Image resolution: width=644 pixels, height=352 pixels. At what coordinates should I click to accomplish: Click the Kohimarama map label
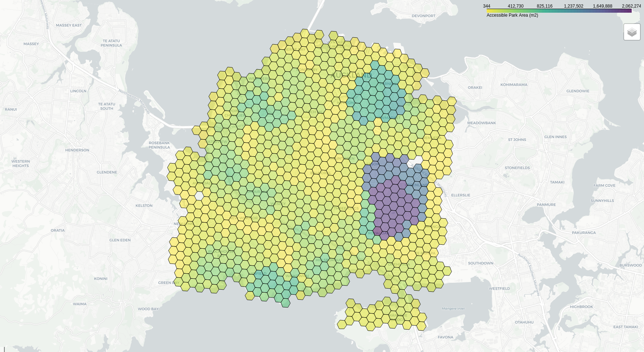coord(514,85)
